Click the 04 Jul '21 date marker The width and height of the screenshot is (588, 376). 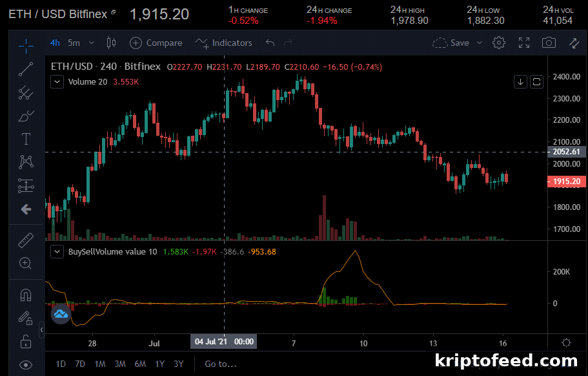[x=224, y=342]
